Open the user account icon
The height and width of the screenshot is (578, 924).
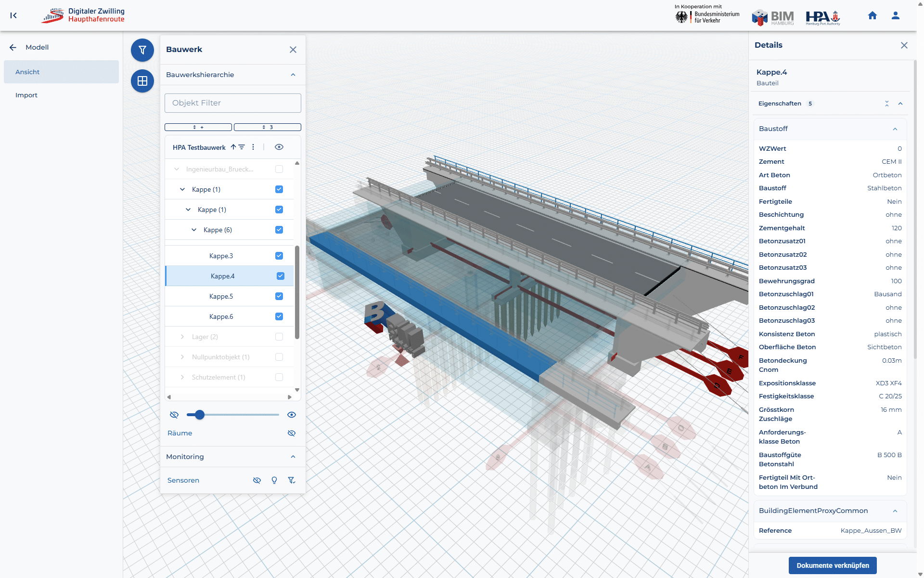coord(896,15)
